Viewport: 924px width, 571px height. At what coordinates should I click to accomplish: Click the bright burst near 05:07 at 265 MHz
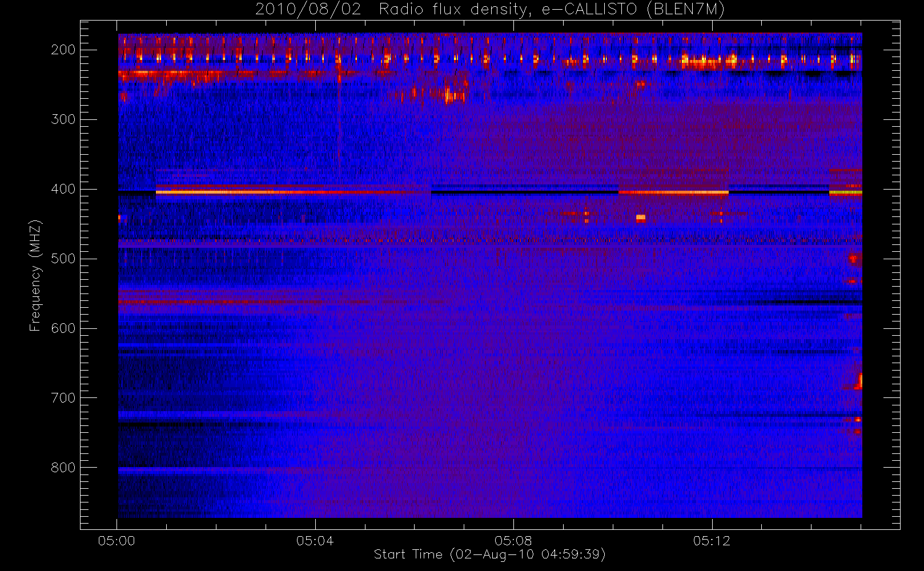454,95
